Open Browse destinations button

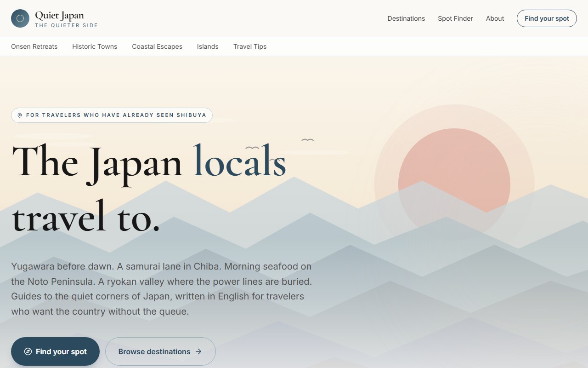[x=160, y=351]
